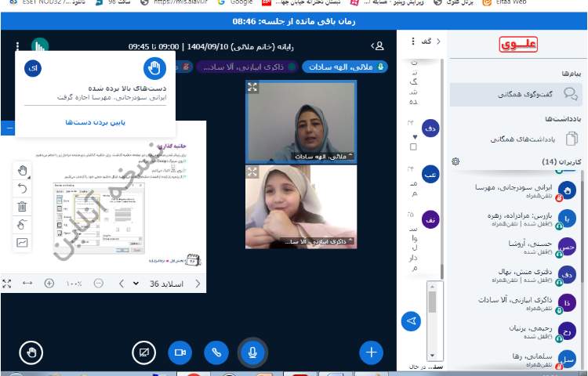Open the chat panel three-dot options menu

point(413,42)
